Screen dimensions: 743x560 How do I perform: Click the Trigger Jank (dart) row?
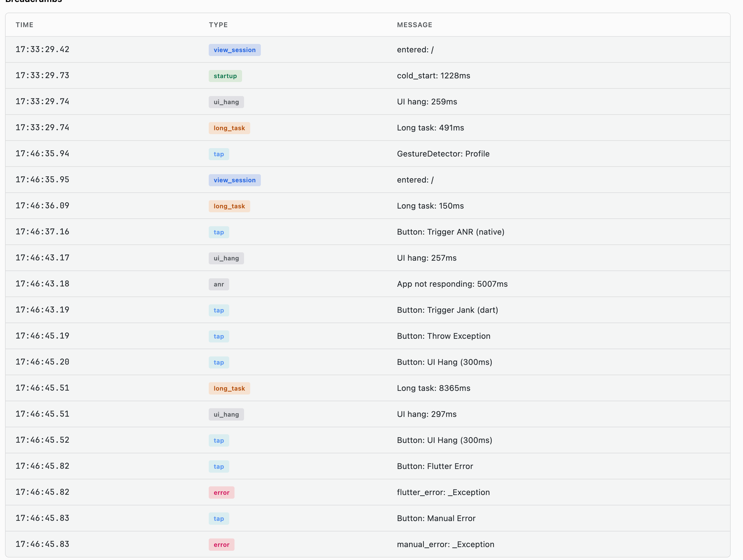[x=368, y=310]
